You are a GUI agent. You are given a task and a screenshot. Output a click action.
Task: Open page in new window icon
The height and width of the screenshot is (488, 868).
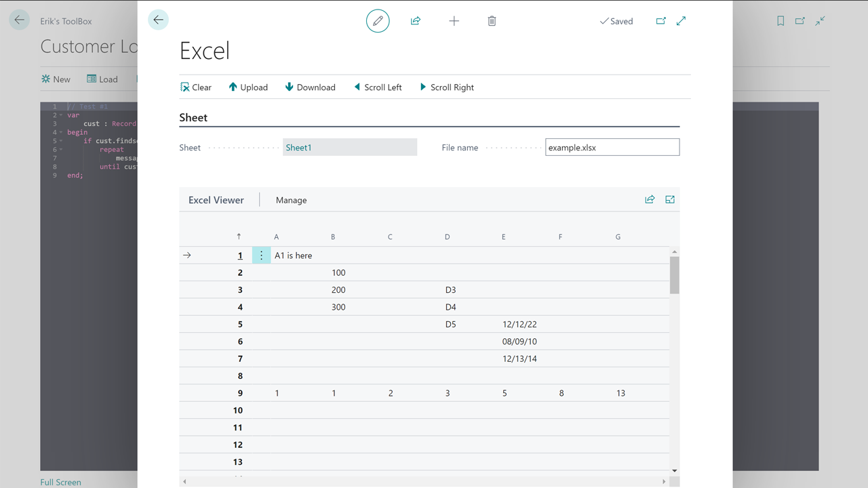point(660,21)
